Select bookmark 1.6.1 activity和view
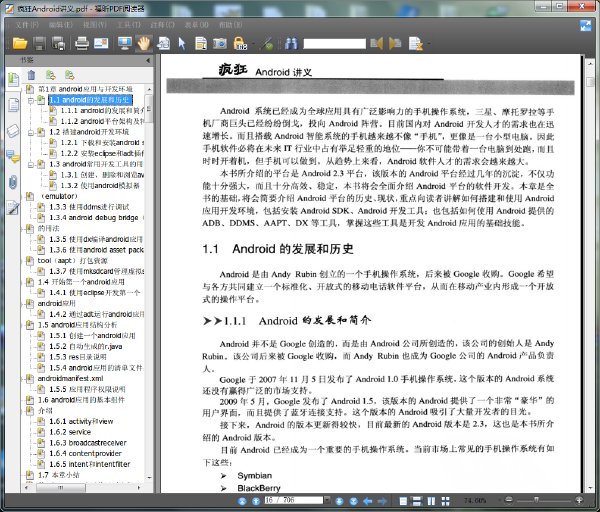This screenshot has height=512, width=600. 81,421
